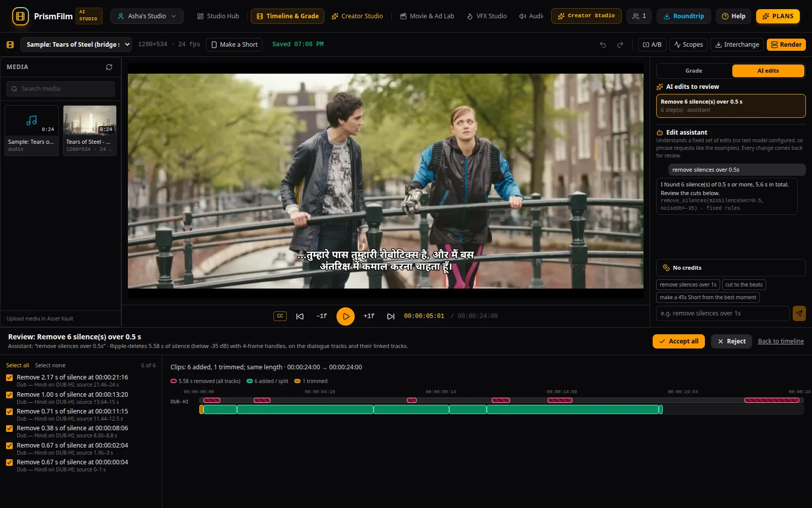Viewport: 812px width, 508px height.
Task: Use suggestion 'cut to the beats'
Action: 744,285
